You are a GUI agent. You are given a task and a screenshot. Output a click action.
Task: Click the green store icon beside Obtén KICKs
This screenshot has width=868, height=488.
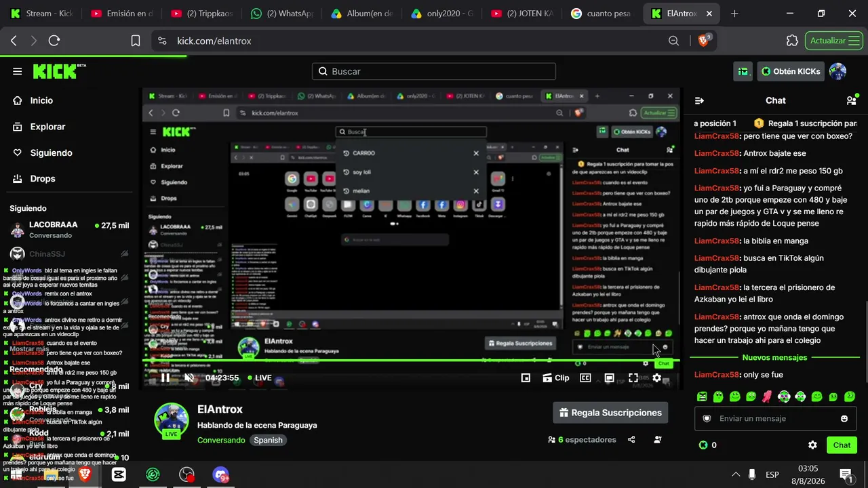[744, 71]
